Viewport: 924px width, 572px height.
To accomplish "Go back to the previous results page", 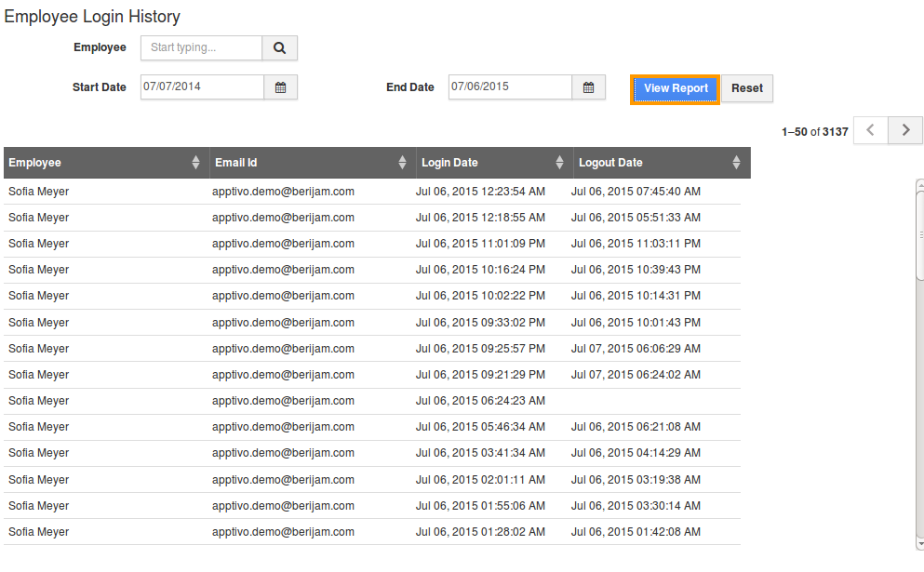I will [870, 130].
